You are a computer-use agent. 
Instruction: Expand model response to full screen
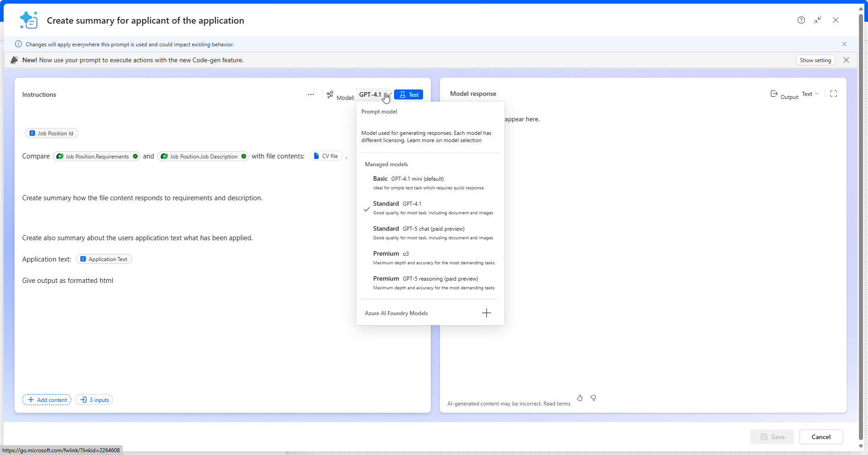833,94
